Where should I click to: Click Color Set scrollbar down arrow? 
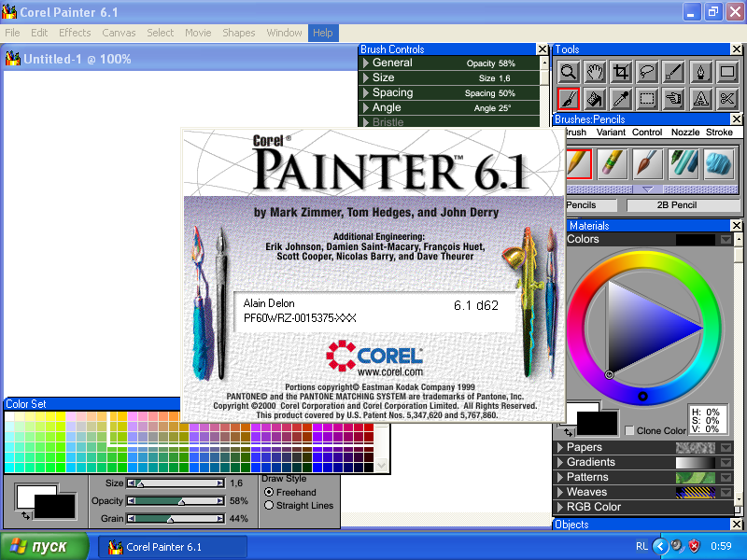pos(381,465)
